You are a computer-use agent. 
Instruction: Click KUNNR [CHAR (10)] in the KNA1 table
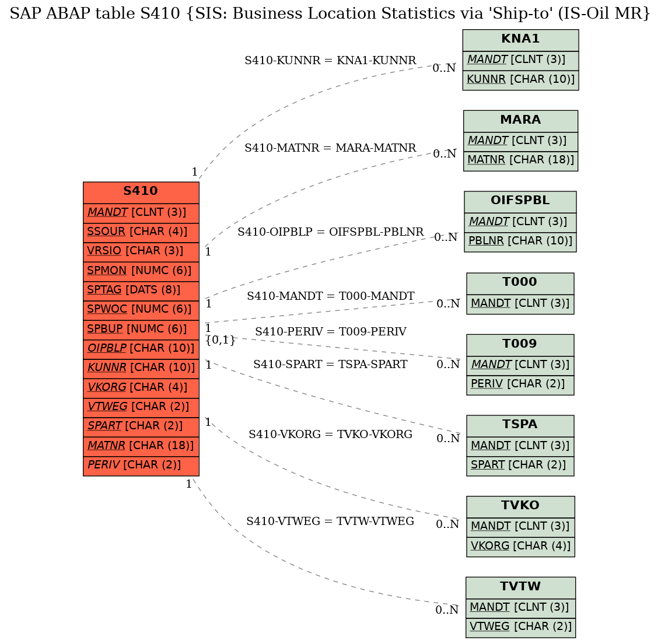[520, 80]
